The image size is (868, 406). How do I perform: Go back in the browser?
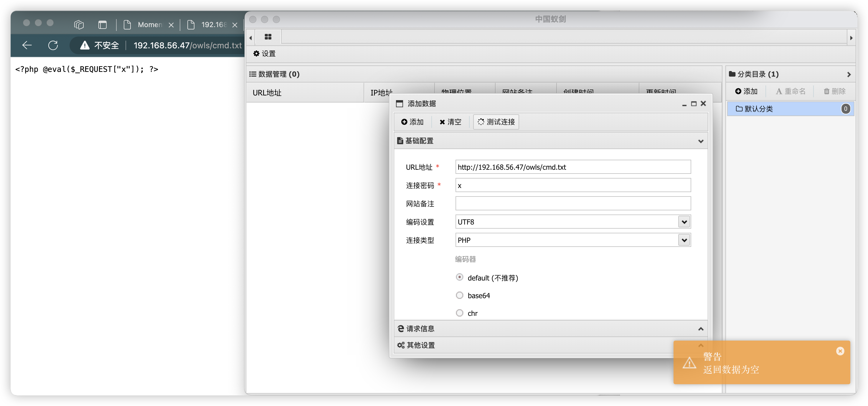pos(27,45)
